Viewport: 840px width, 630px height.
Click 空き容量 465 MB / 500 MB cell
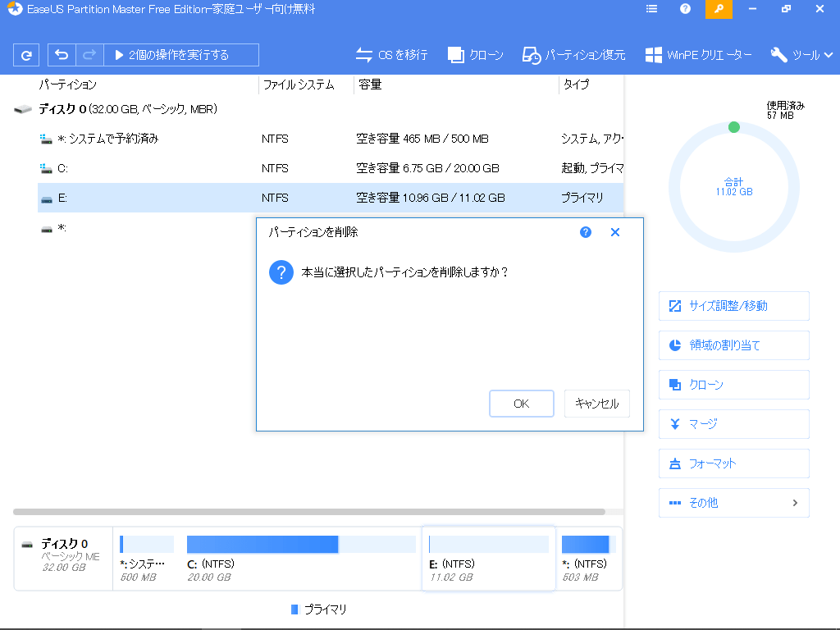(x=422, y=139)
